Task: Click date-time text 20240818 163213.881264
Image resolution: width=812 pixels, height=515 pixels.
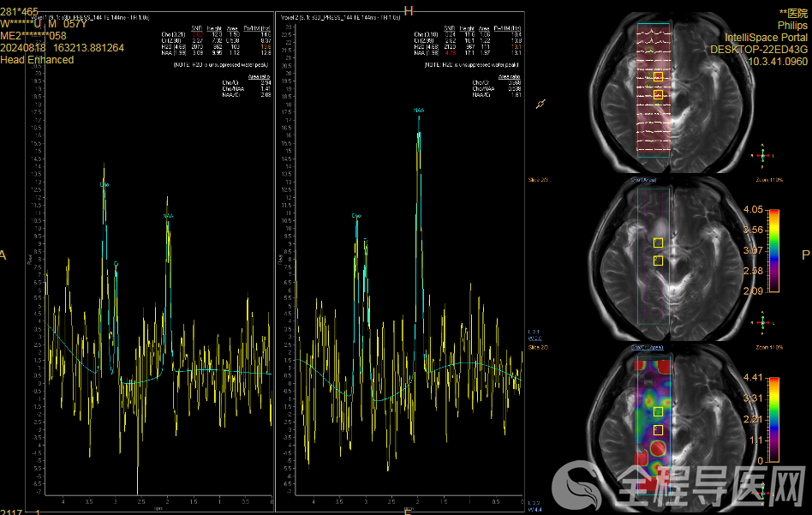Action: point(63,48)
